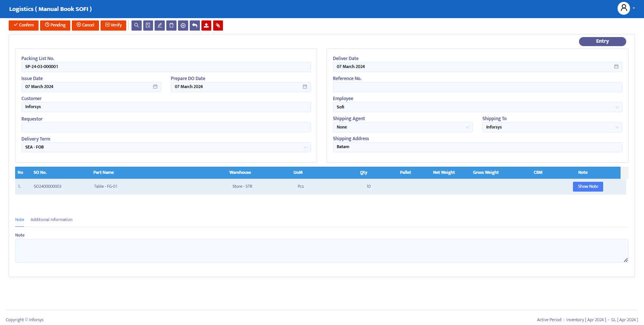Switch to the Note tab
Image resolution: width=644 pixels, height=325 pixels.
(x=20, y=220)
